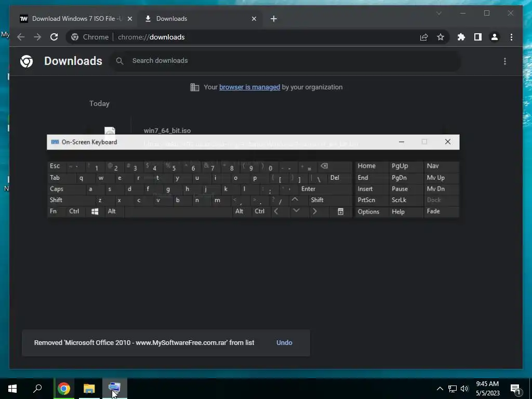Close the Downloads tab
Screen dimensions: 532x399
click(254, 19)
